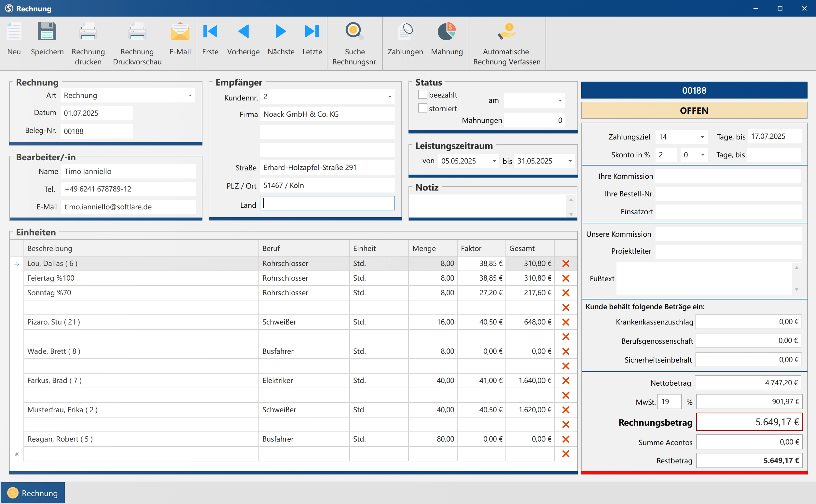Viewport: 816px width, 504px height.
Task: Click into the MwSt. percent field
Action: click(x=669, y=402)
